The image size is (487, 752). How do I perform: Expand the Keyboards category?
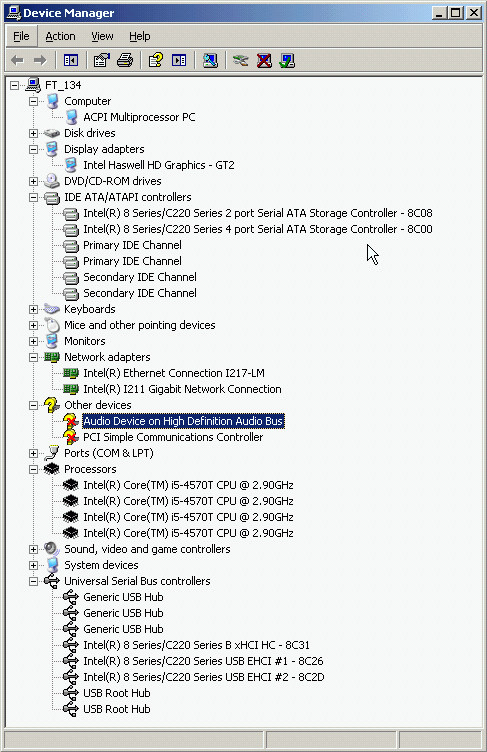33,309
